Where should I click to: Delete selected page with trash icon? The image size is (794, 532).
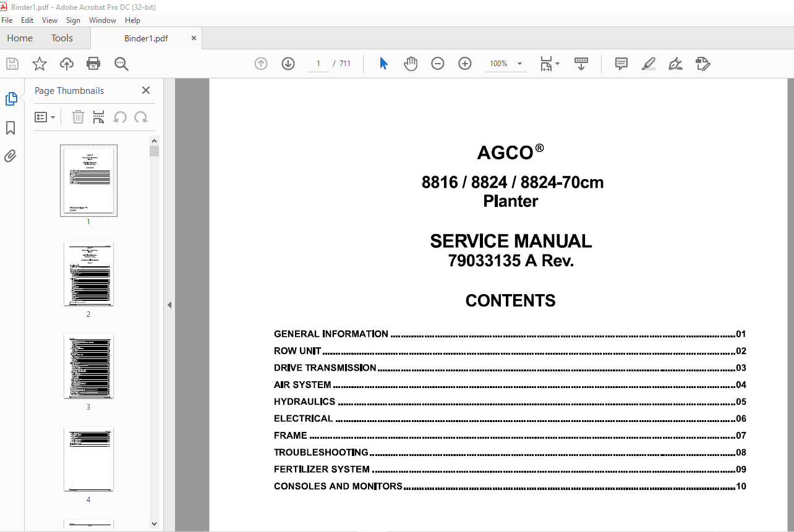pos(78,117)
